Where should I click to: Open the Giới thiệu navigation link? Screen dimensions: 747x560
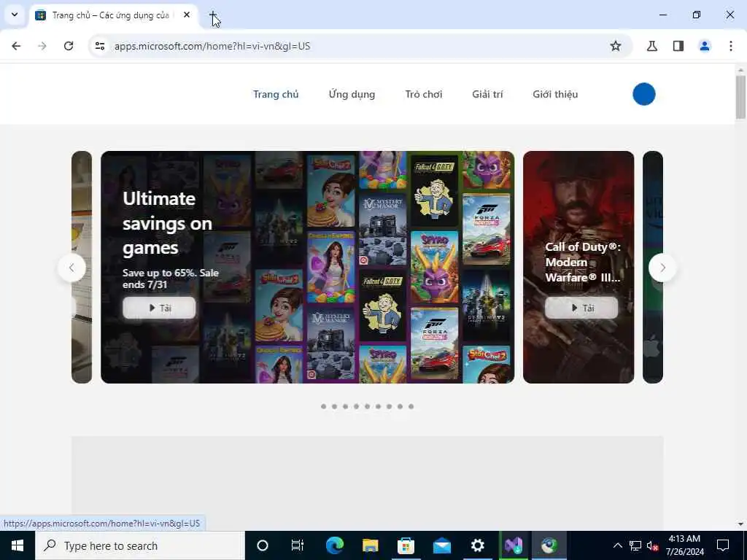(x=555, y=94)
